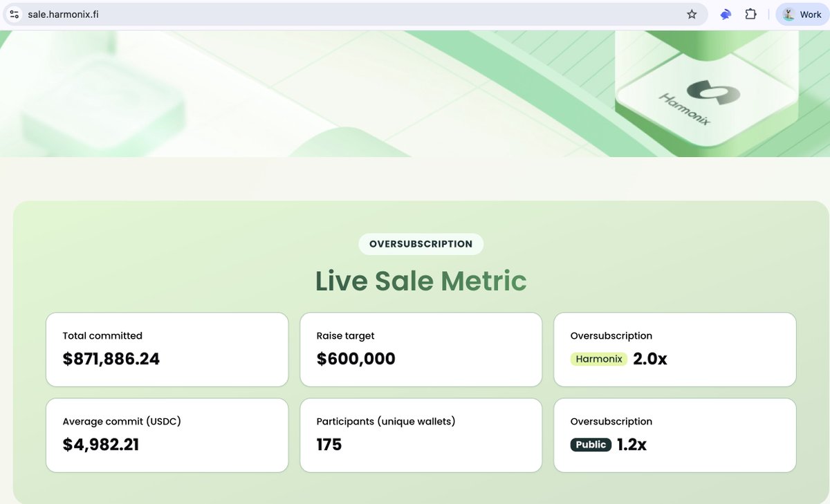Click the Raise target label
The image size is (830, 504).
tap(345, 336)
